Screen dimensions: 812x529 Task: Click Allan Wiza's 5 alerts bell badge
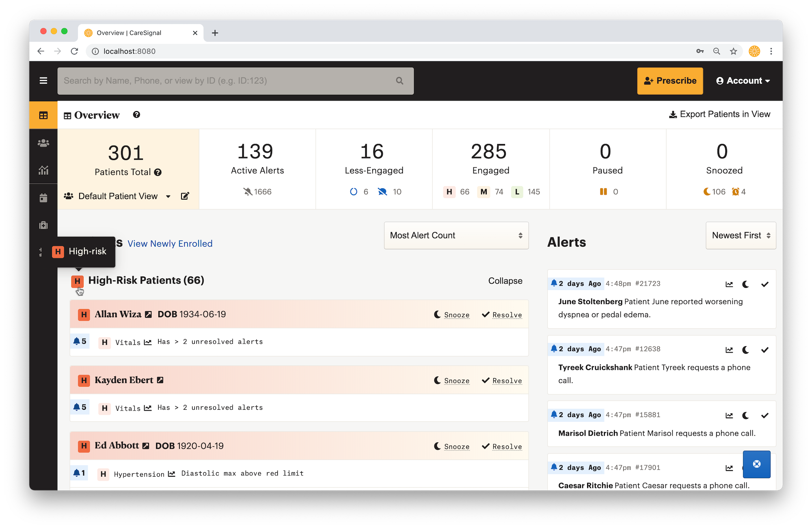pyautogui.click(x=80, y=341)
